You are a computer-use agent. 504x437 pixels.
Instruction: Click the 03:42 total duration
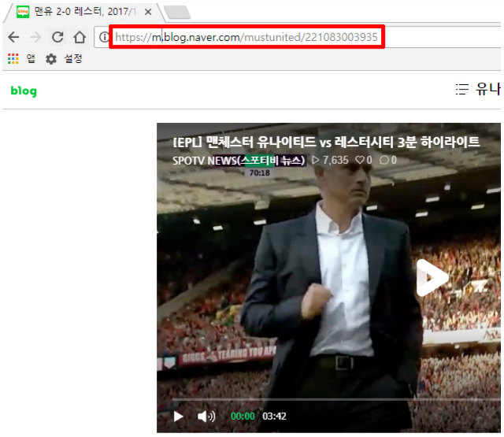tap(274, 417)
